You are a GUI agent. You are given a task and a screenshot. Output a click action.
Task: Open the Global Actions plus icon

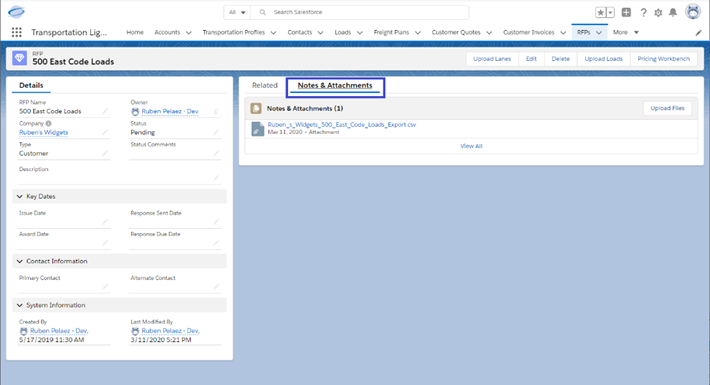[626, 13]
